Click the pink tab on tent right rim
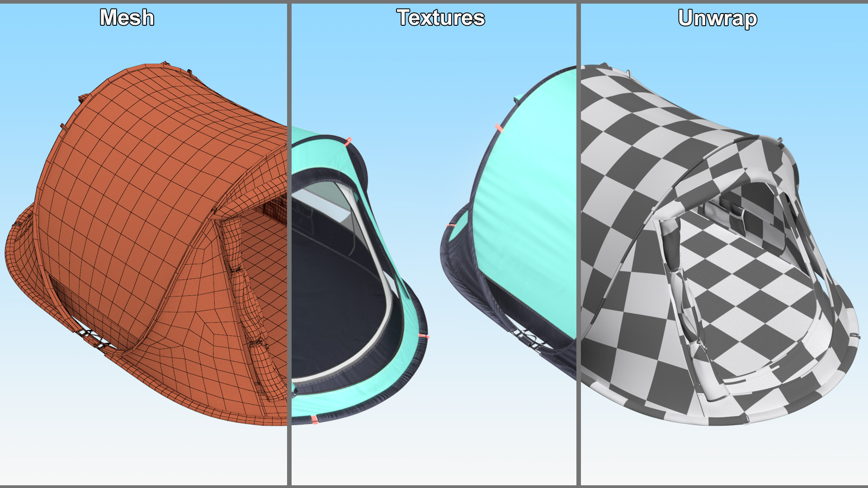The image size is (868, 488). point(424,336)
